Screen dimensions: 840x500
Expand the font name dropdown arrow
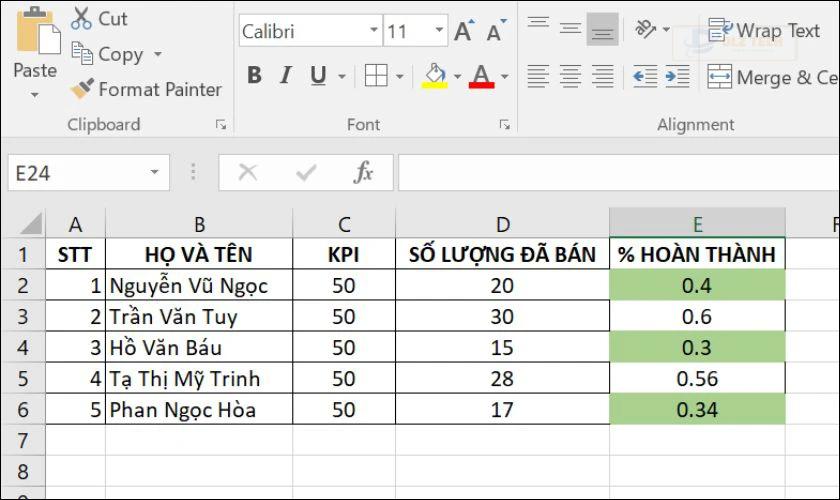click(x=374, y=31)
